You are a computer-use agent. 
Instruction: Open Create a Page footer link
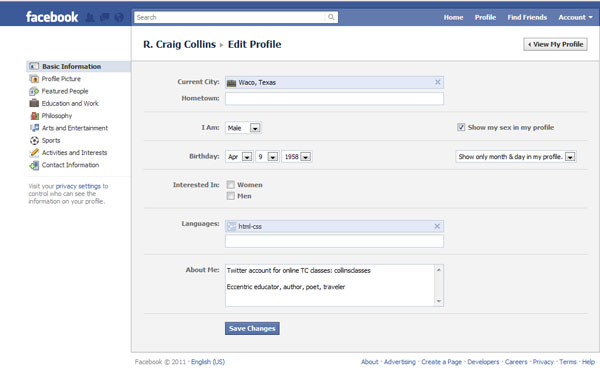click(x=441, y=362)
